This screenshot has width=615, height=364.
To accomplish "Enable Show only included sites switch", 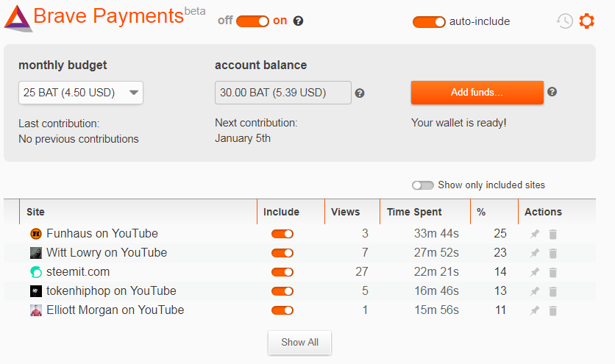I will 423,185.
